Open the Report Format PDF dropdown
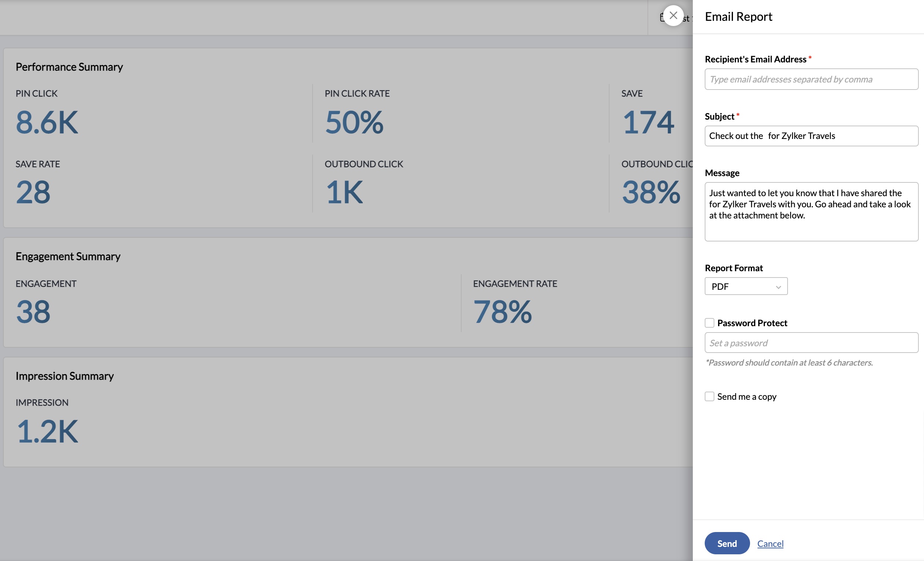 pyautogui.click(x=746, y=286)
